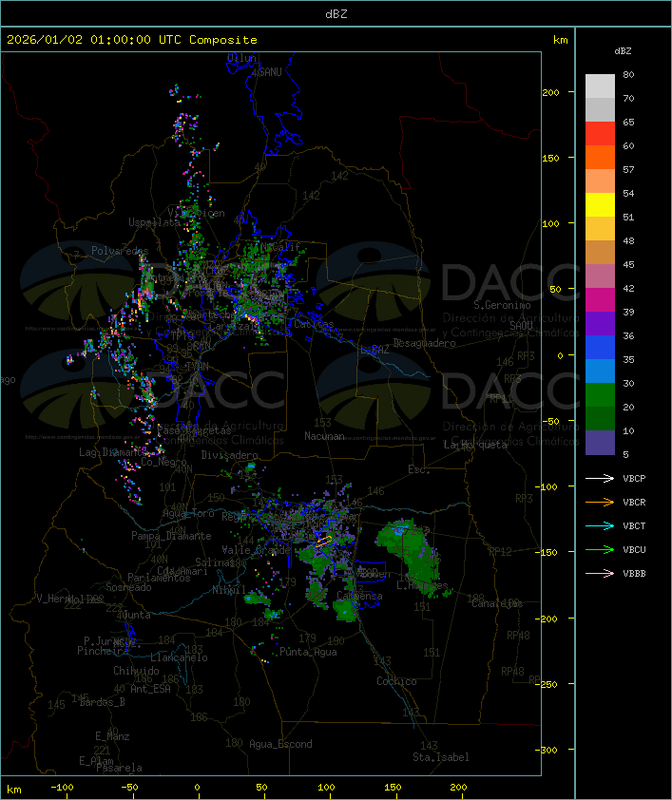The image size is (672, 800).
Task: Click the white VBCP arrow icon
Action: click(x=600, y=478)
